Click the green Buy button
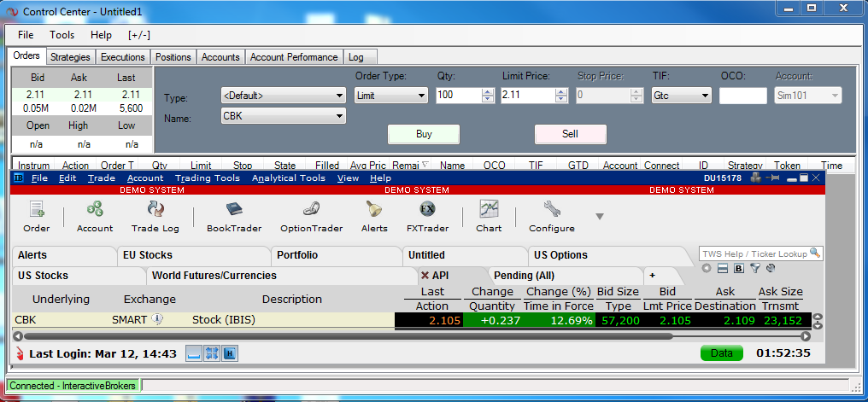The height and width of the screenshot is (402, 868). pos(424,134)
